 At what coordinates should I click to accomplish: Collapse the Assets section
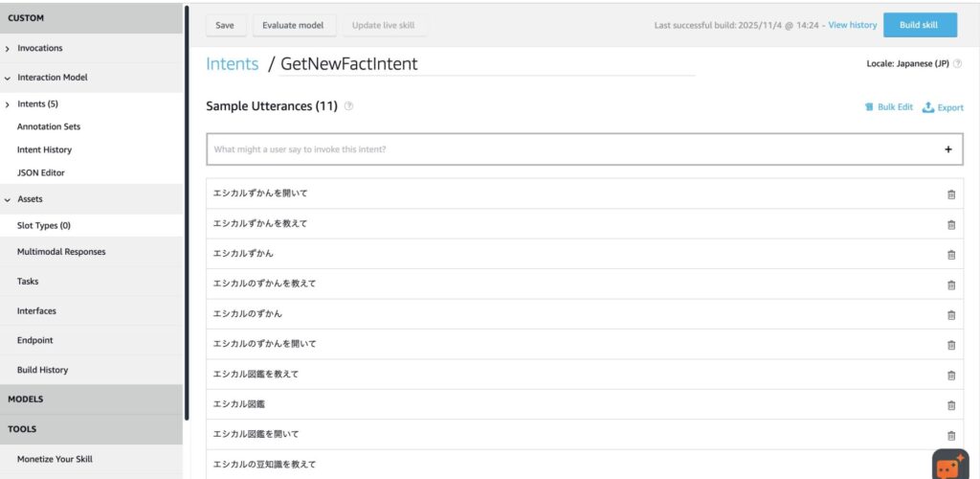tap(9, 199)
